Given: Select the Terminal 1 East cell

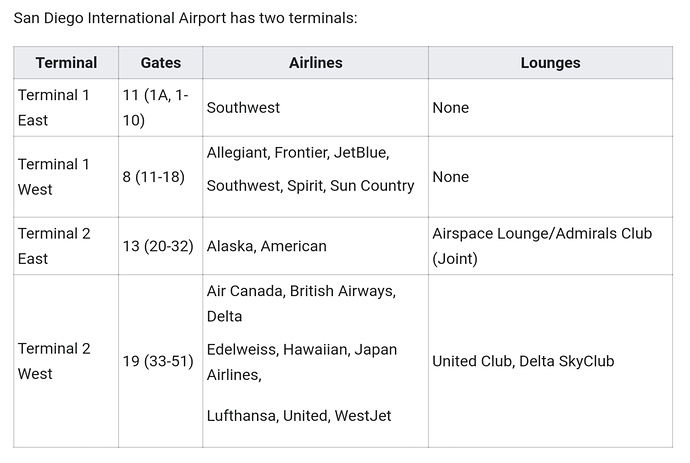Looking at the screenshot, I should [x=66, y=108].
